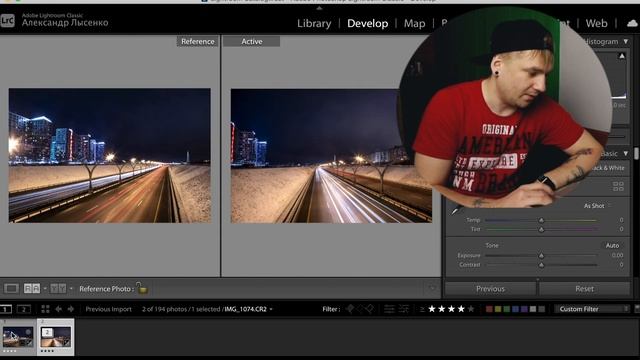Switch to Web module
Viewport: 640px width, 360px height.
click(x=596, y=23)
